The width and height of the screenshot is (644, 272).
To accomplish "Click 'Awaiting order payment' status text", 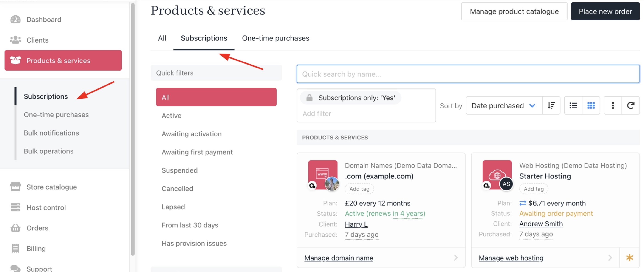I will coord(556,213).
